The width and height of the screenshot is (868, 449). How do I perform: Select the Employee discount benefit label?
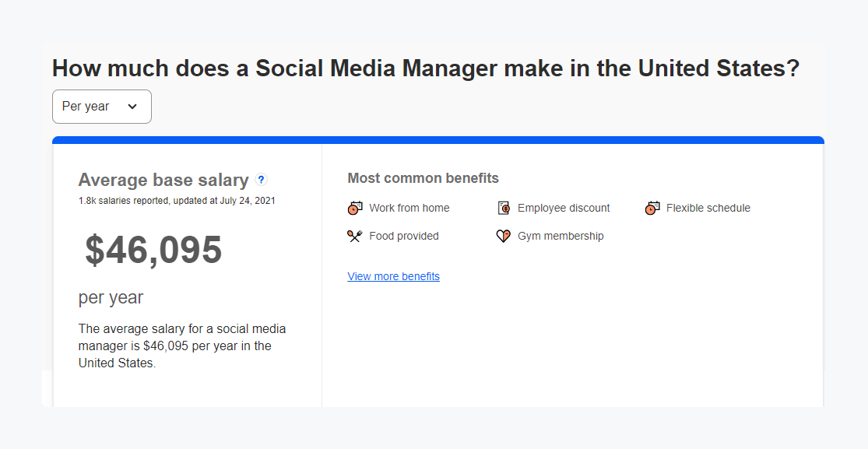(564, 208)
